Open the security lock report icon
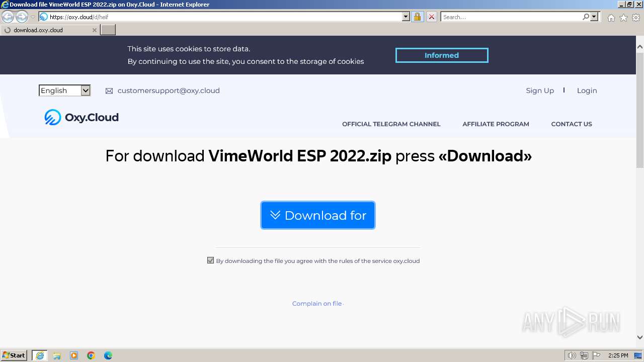The width and height of the screenshot is (644, 362). tap(417, 17)
